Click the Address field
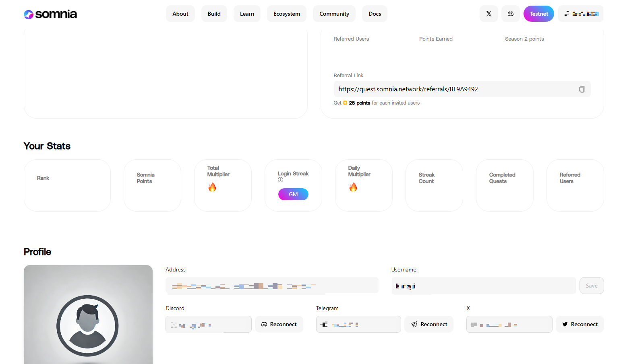The image size is (623, 364). click(272, 286)
